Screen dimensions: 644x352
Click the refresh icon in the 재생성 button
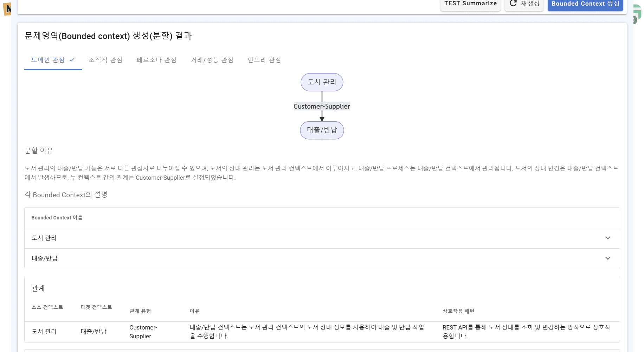click(513, 4)
